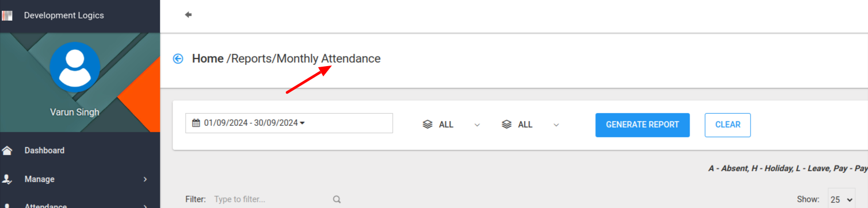Expand the second ALL dropdown chevron

coord(556,125)
